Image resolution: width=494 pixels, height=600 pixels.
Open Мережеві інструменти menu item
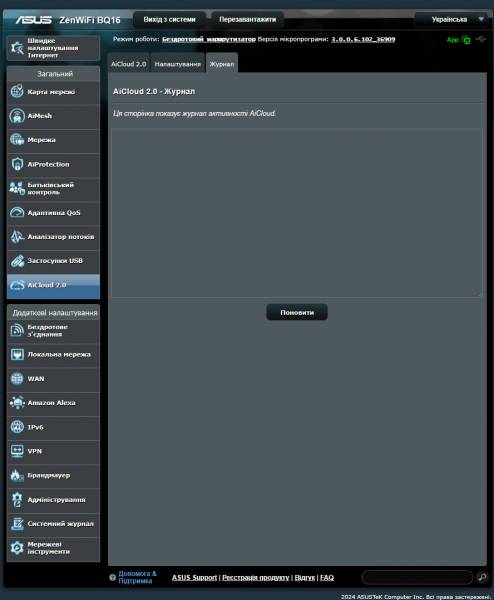(x=53, y=548)
